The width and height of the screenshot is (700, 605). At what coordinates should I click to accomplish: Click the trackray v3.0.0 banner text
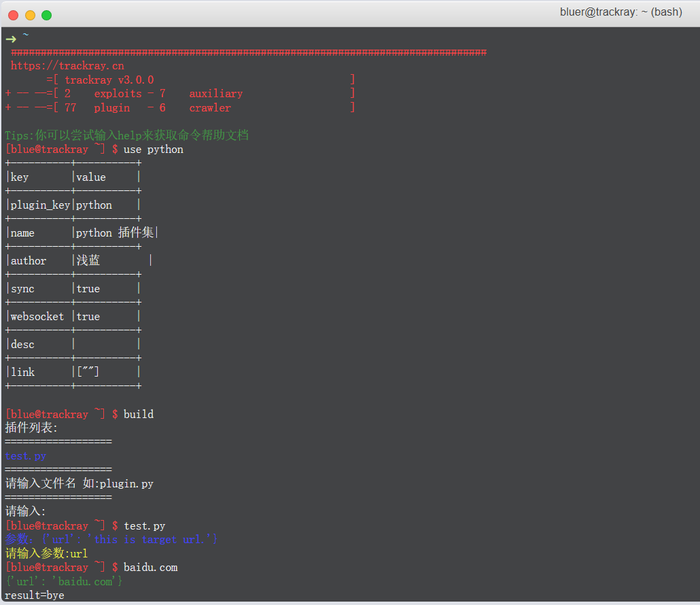pyautogui.click(x=109, y=80)
